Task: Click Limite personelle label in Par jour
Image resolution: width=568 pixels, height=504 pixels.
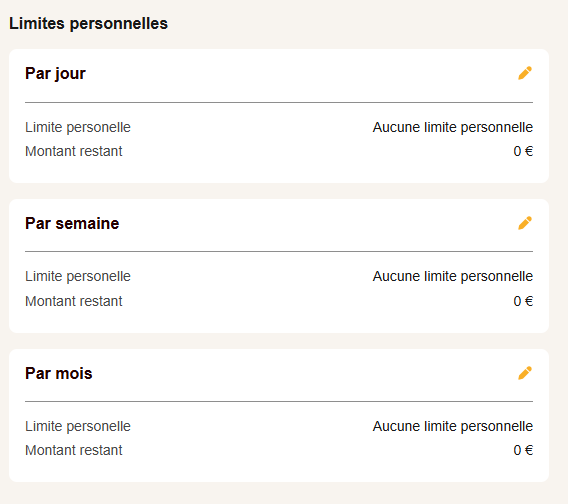Action: pyautogui.click(x=78, y=128)
